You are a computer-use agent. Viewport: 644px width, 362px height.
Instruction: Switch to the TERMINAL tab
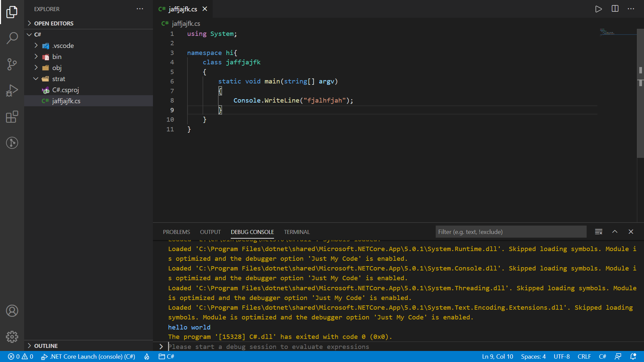point(297,232)
